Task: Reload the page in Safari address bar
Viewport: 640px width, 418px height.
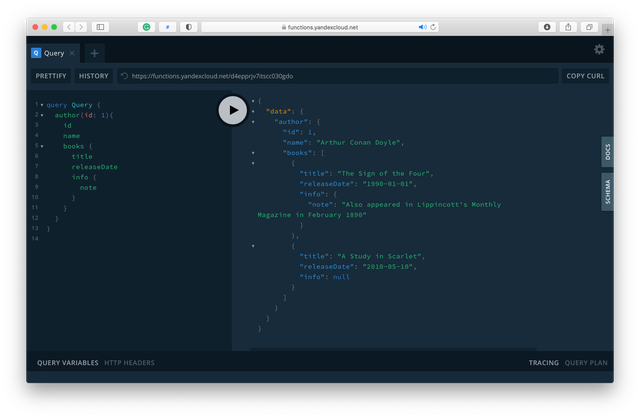Action: [x=433, y=27]
